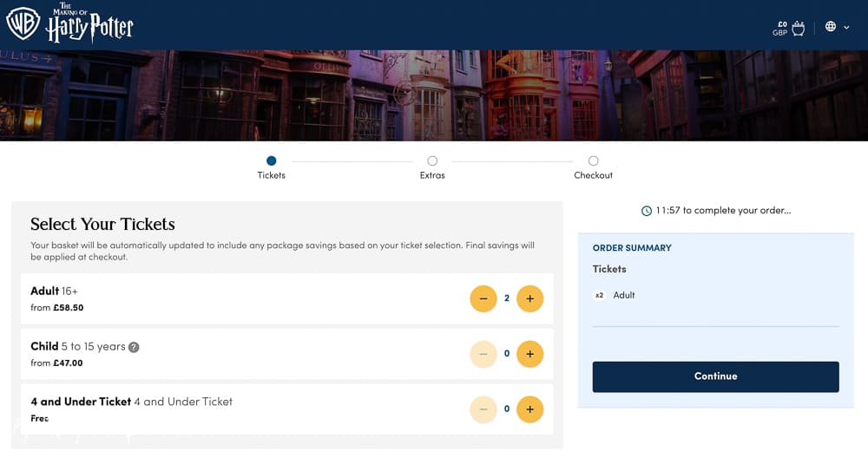
Task: Click the Diagon Alley banner image
Action: [434, 95]
